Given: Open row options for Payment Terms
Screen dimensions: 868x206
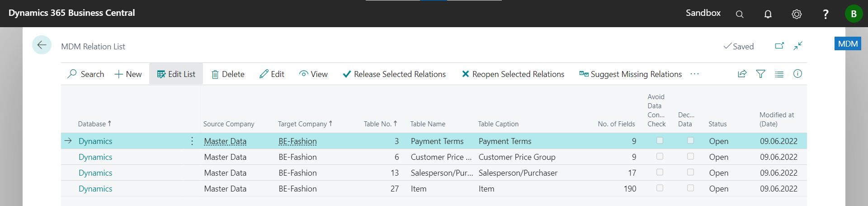Looking at the screenshot, I should pos(192,141).
